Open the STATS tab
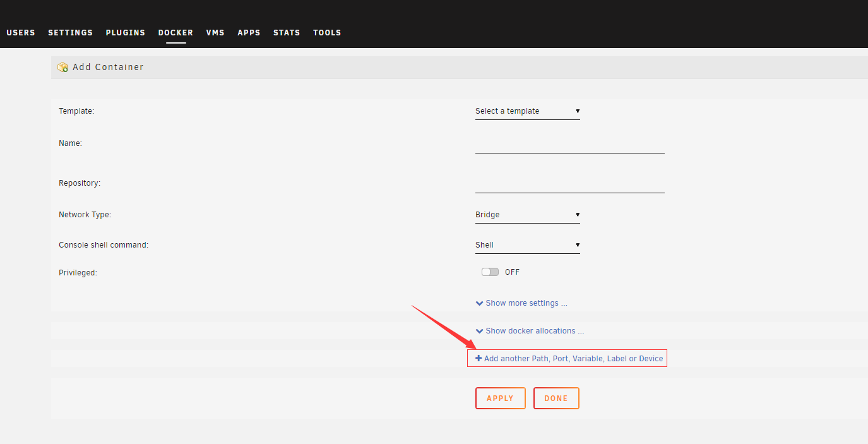Screen dimensions: 868x444 pos(287,33)
